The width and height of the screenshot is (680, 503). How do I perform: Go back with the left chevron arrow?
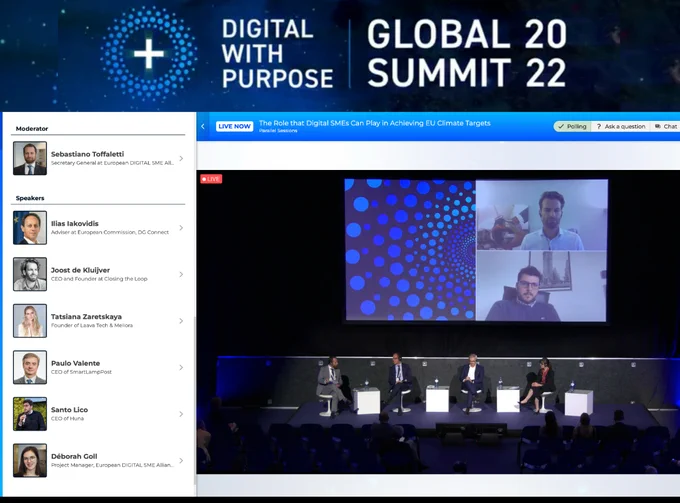tap(203, 126)
